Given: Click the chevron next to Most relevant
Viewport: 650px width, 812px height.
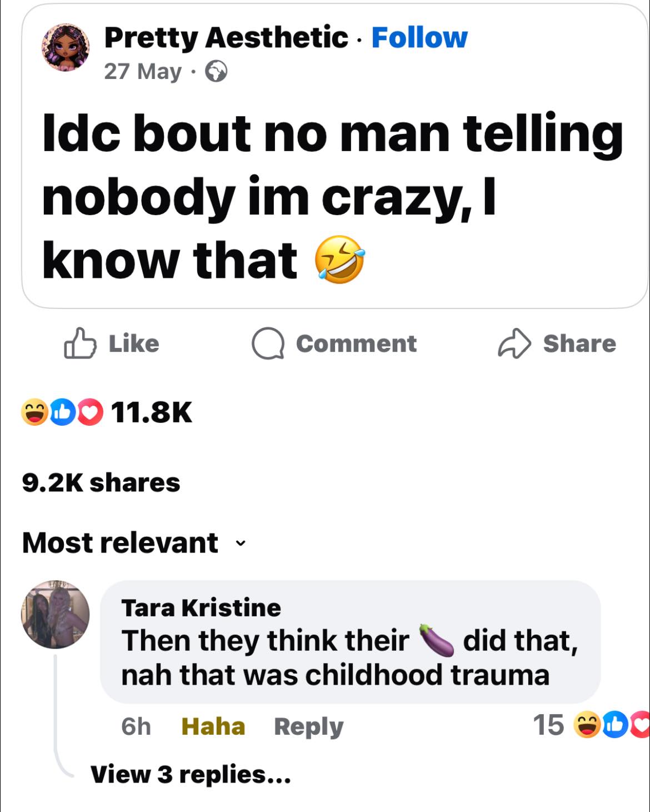Looking at the screenshot, I should [239, 543].
